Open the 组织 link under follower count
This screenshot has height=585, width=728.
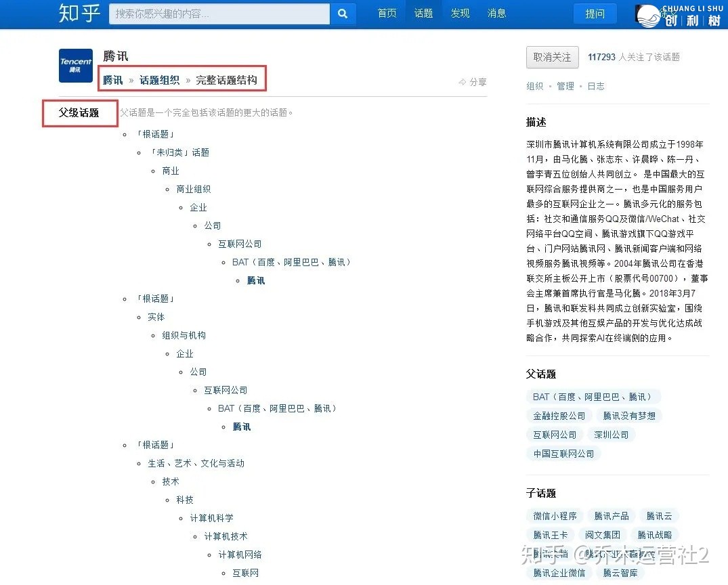(535, 87)
